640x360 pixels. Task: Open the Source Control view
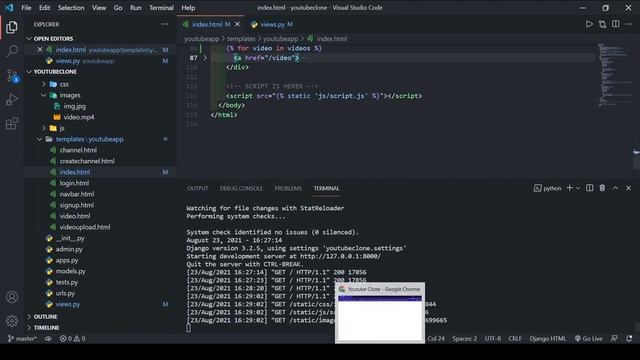12,76
